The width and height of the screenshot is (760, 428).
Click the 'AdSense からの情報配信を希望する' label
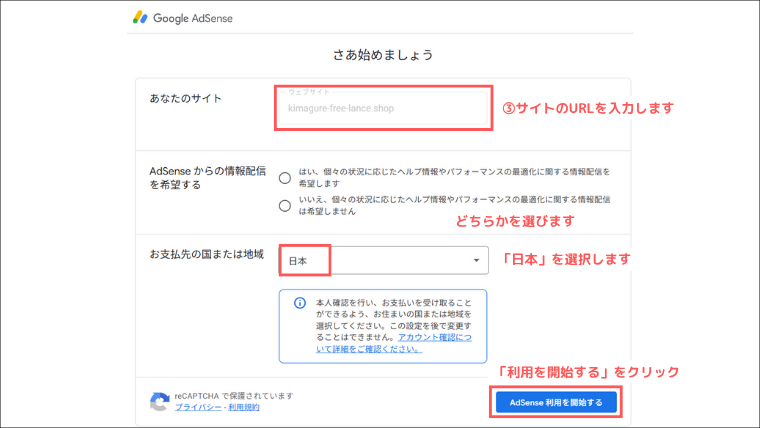pos(207,178)
